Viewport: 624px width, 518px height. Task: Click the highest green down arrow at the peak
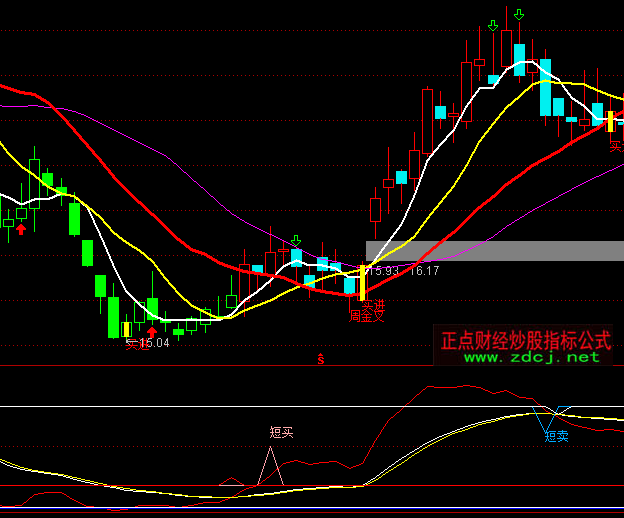click(x=518, y=15)
